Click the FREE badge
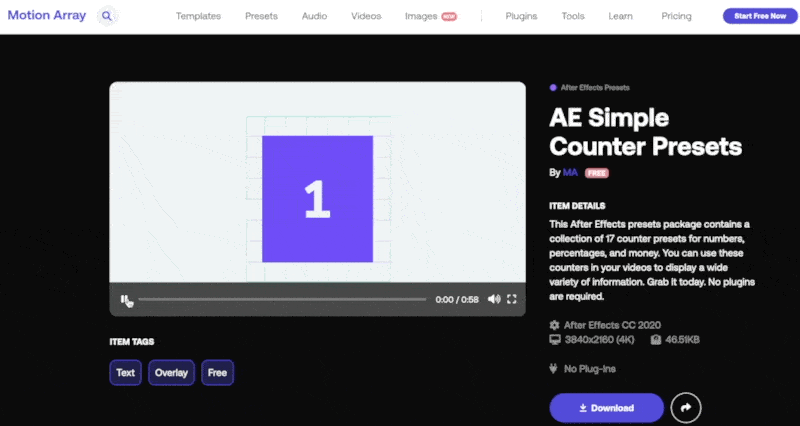Screen dimensions: 800x426 coord(596,173)
